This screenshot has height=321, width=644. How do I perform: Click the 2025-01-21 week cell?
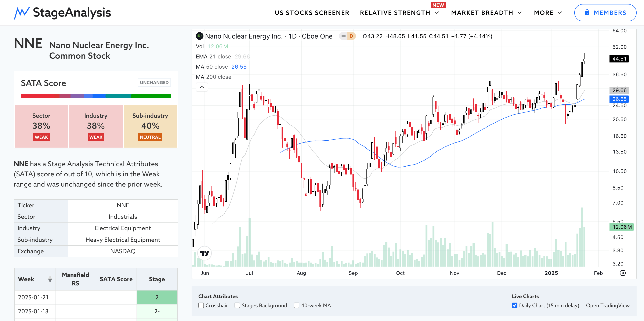[35, 297]
